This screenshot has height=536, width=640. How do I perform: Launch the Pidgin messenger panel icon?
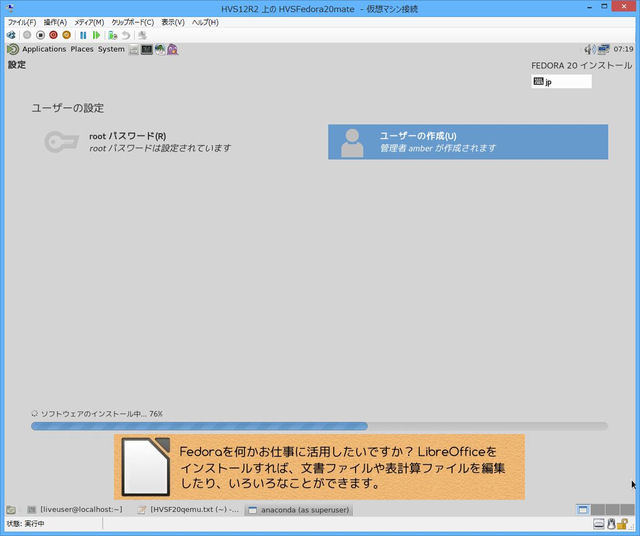click(172, 50)
